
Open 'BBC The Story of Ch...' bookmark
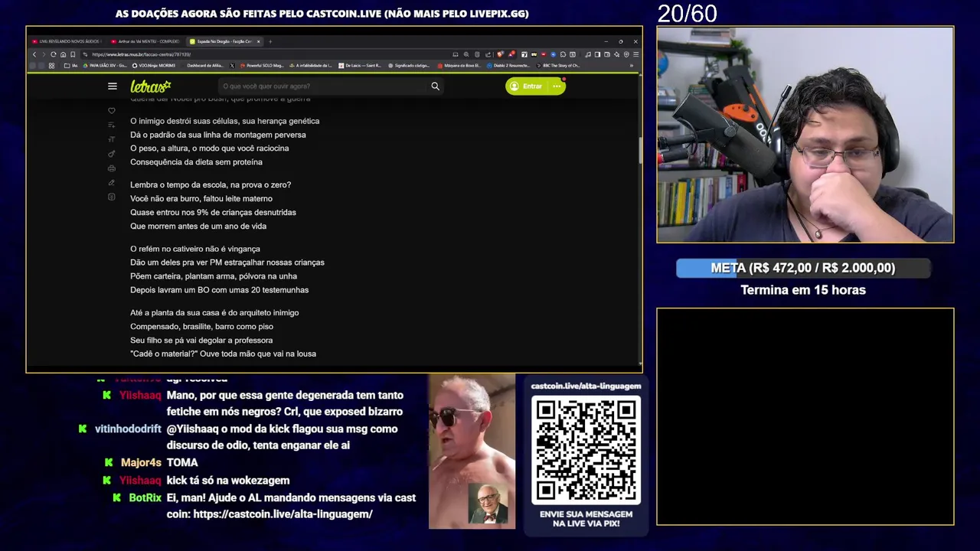557,65
